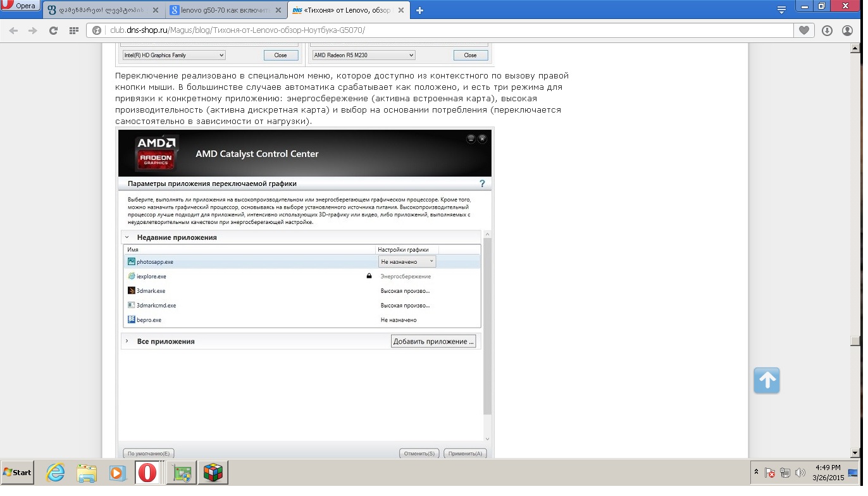The width and height of the screenshot is (868, 496).
Task: Open the Intel(R) HD Graphics Family dropdown
Action: [173, 55]
